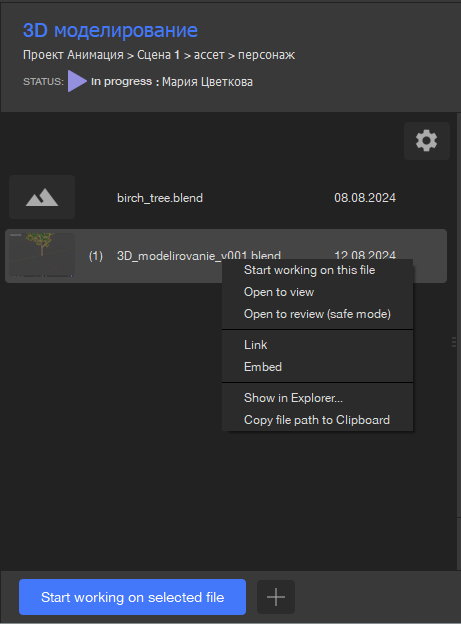Select Show in Explorer option
Screen dimensions: 461x624
click(x=293, y=398)
